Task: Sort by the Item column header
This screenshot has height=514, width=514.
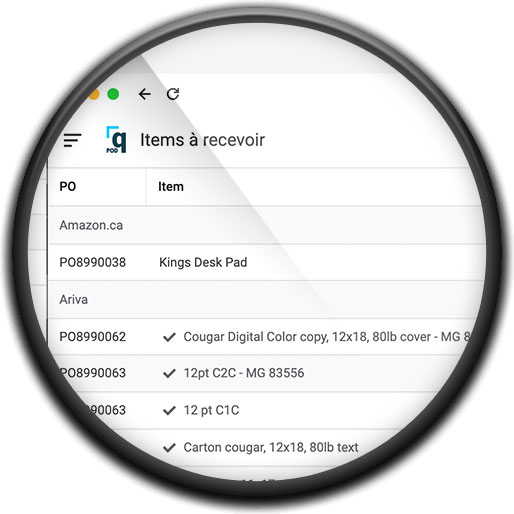Action: coord(171,186)
